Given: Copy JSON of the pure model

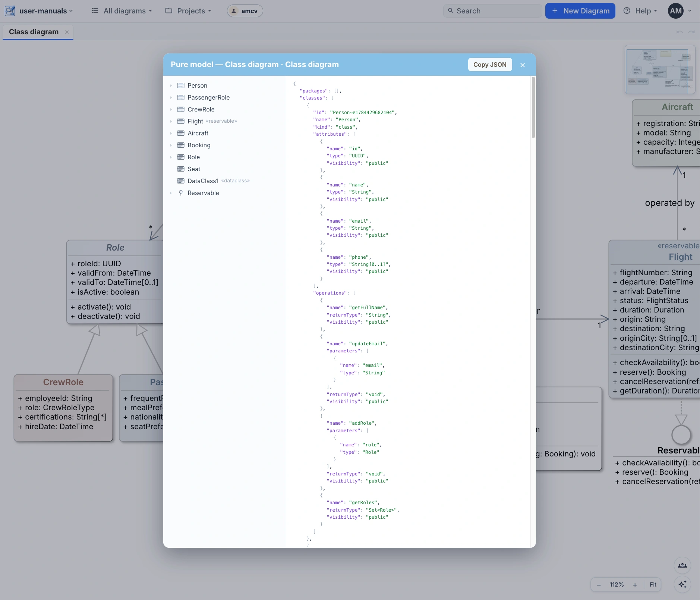Looking at the screenshot, I should (x=490, y=65).
